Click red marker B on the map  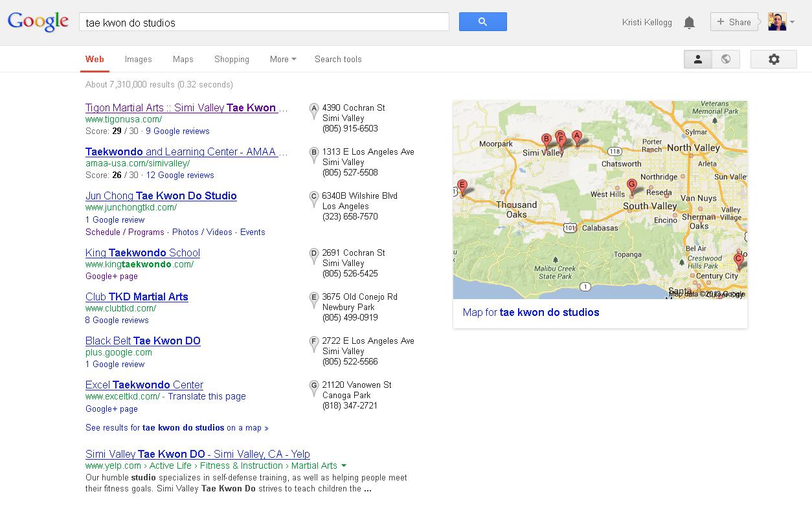click(x=546, y=141)
